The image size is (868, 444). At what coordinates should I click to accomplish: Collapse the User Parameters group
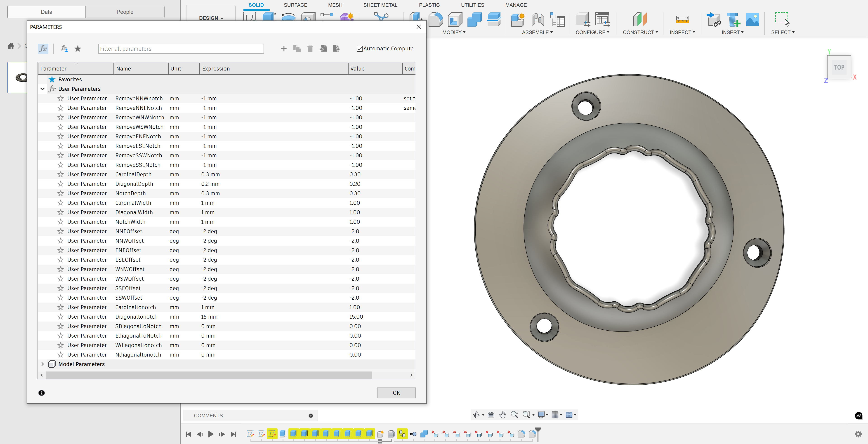click(42, 89)
